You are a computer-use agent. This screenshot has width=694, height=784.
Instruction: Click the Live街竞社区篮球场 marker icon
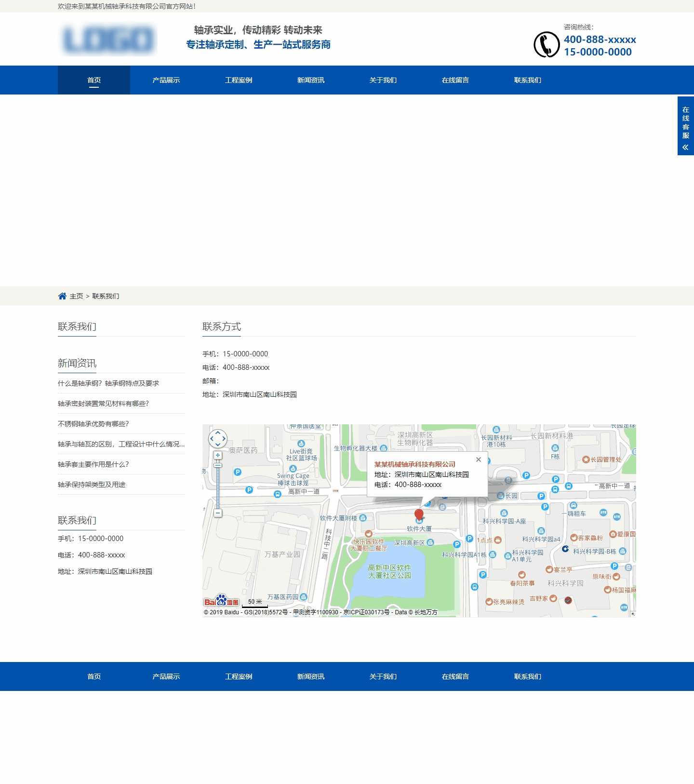(301, 444)
